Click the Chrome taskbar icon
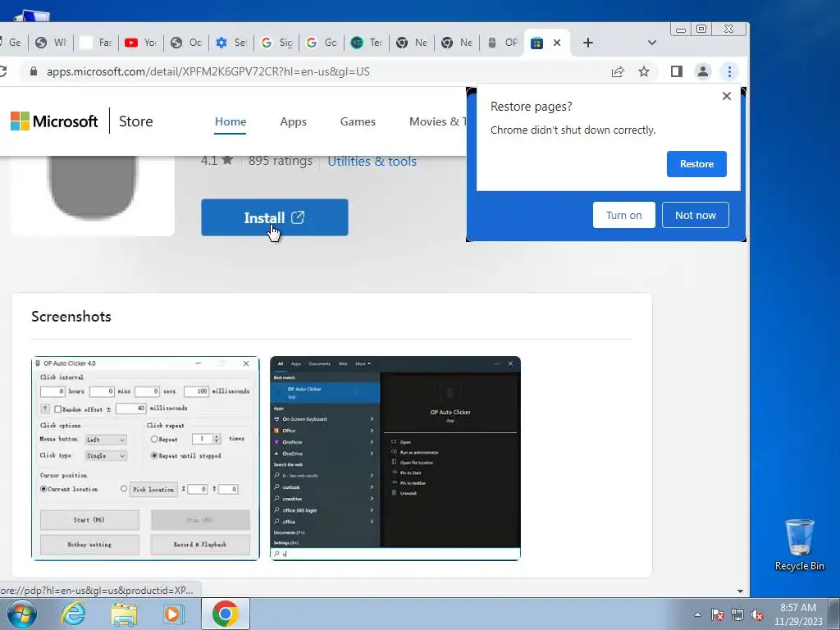The image size is (840, 630). [x=225, y=614]
